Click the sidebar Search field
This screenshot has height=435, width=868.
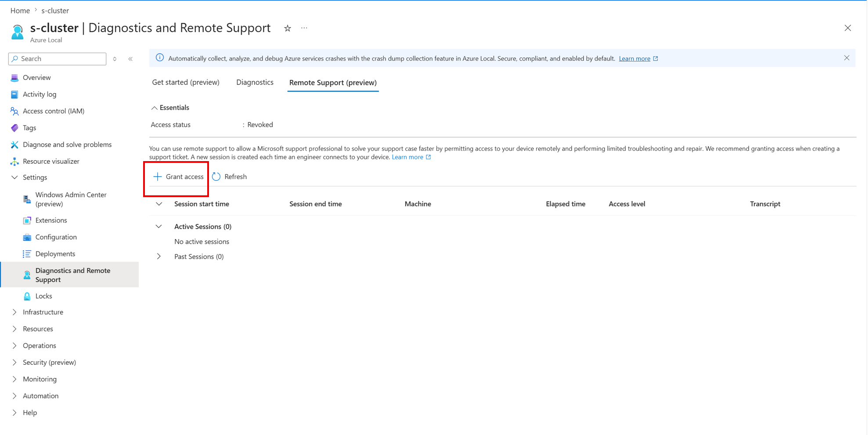click(x=57, y=59)
